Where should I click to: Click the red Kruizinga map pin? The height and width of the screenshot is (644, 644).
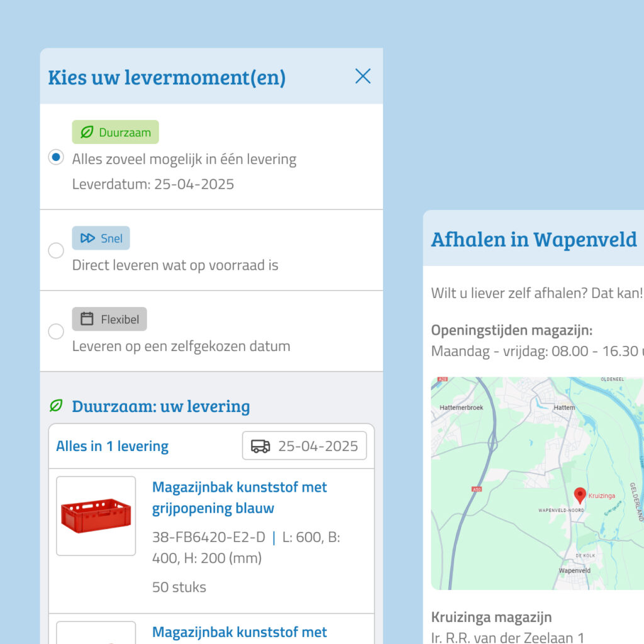[x=580, y=496]
